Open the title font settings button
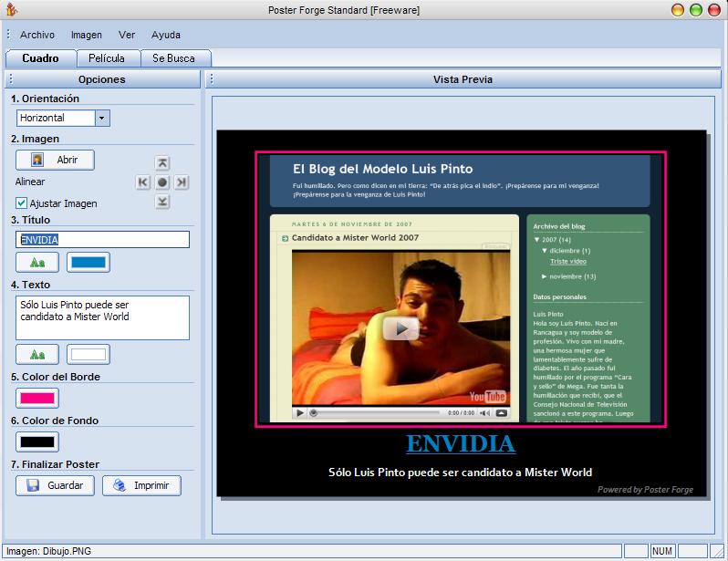728x561 pixels. [x=37, y=263]
